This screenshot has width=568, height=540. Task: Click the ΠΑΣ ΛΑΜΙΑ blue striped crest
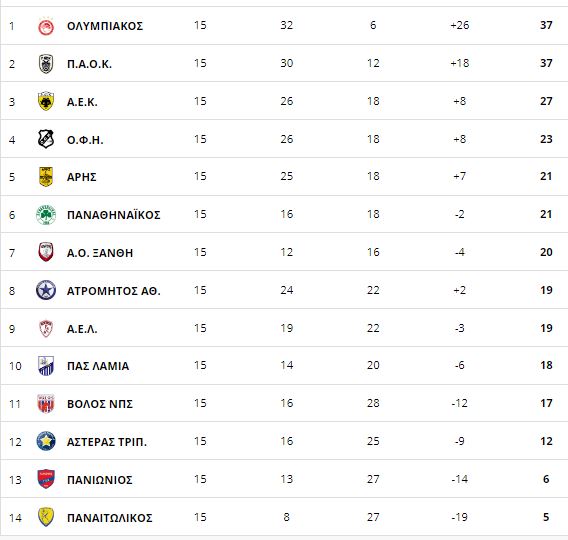(46, 366)
